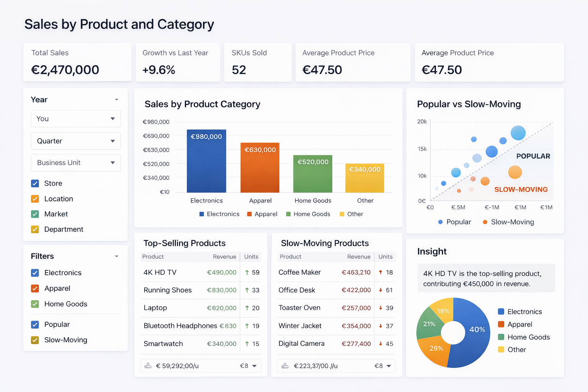
Task: Toggle the Apparel filter checkbox
Action: (x=35, y=288)
